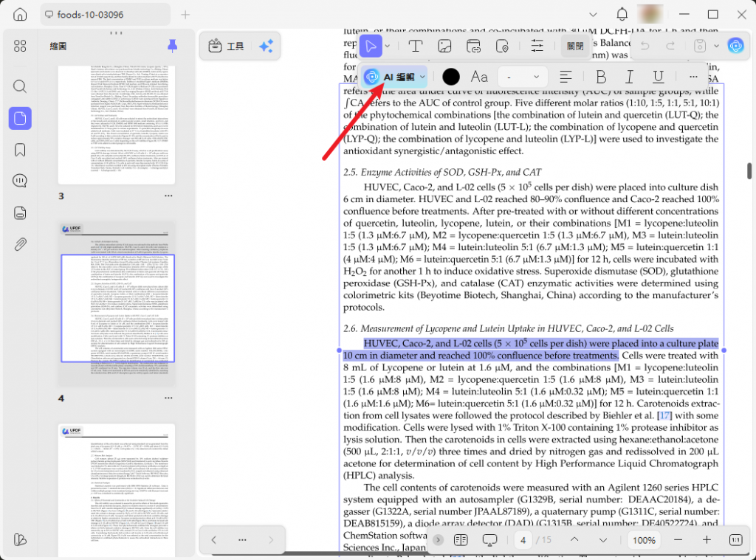Select the page 3 thumbnail
Viewport: 756px width, 560px height.
(117, 125)
